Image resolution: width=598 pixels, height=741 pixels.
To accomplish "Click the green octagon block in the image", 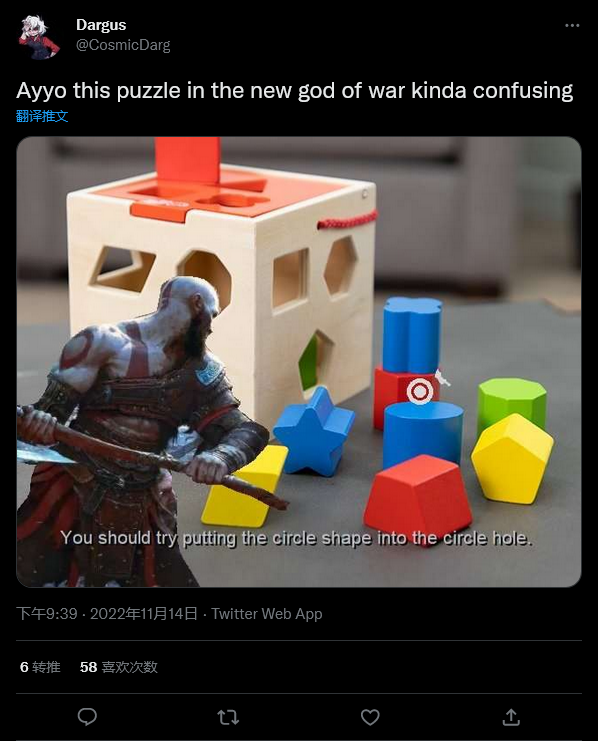I will coord(512,402).
